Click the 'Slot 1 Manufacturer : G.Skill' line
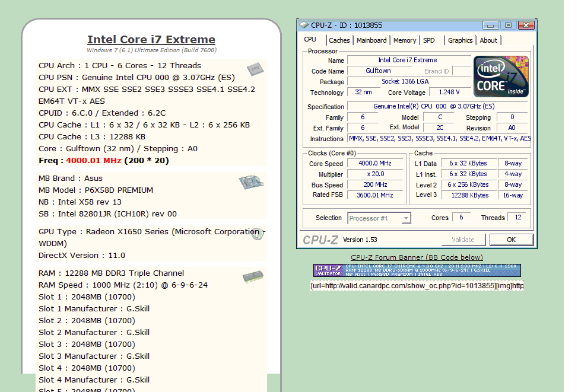The width and height of the screenshot is (578, 392). 94,309
